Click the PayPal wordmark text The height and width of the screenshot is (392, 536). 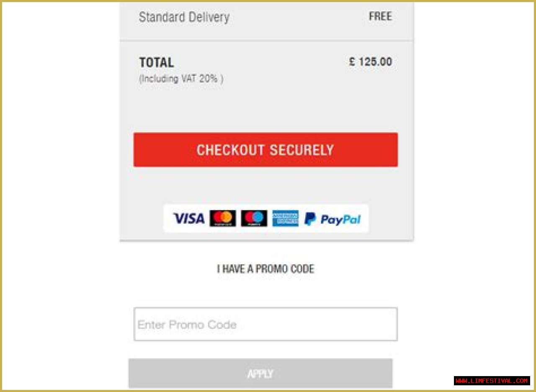340,220
